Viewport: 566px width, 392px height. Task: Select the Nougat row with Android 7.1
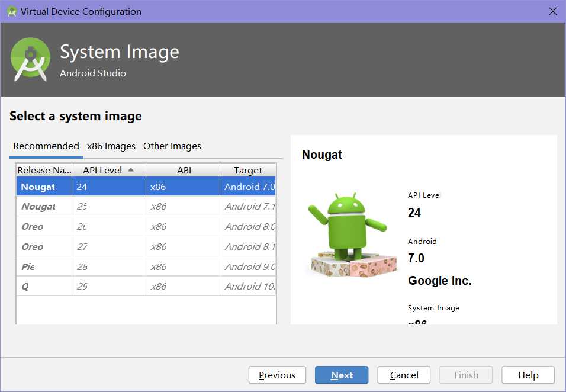pyautogui.click(x=146, y=206)
